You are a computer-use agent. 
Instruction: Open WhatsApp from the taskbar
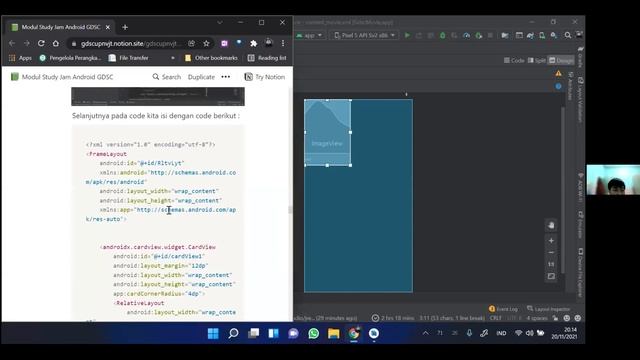point(313,333)
